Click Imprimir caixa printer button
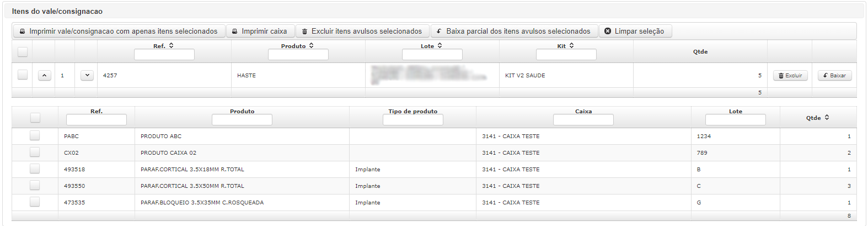Viewport: 868px width, 226px height. pyautogui.click(x=260, y=31)
